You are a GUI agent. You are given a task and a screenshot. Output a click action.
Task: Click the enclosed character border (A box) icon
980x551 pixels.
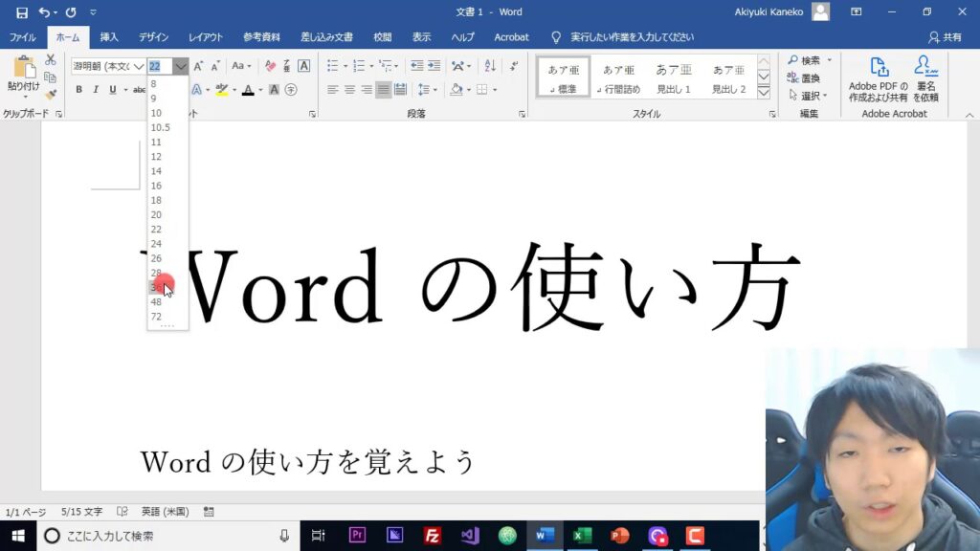(303, 66)
